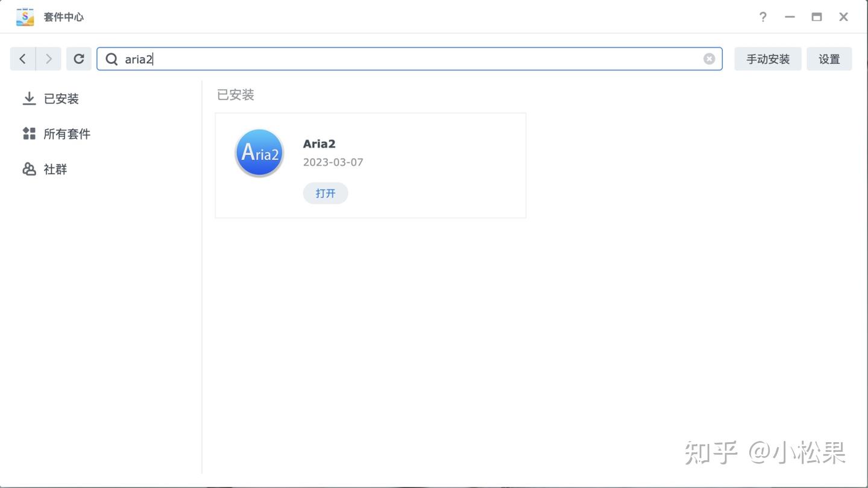The height and width of the screenshot is (488, 868).
Task: Open 设置 from the toolbar
Action: point(829,59)
